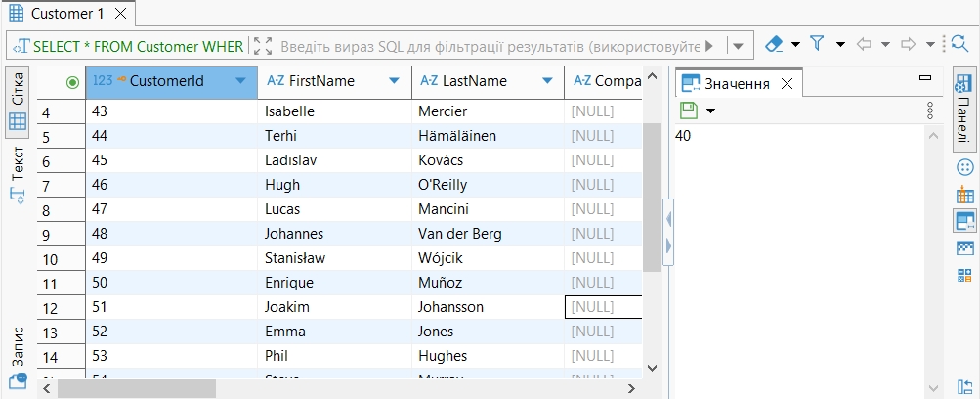Viewport: 980px width, 399px height.
Task: Click the LastName cell Muñoz
Action: coord(489,282)
